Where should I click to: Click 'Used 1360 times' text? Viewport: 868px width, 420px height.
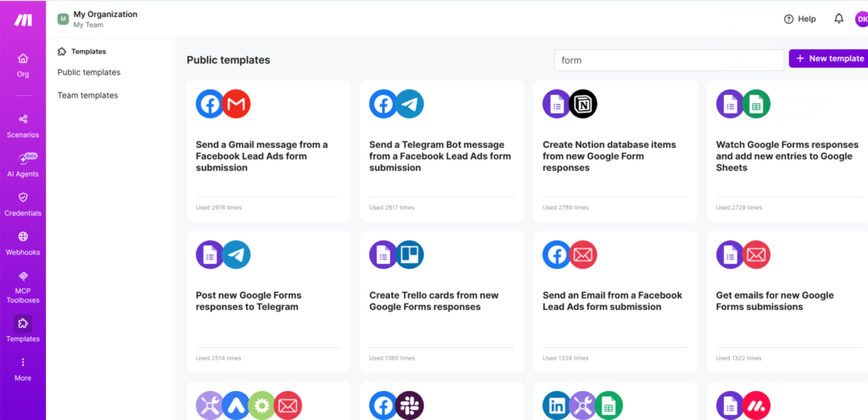click(392, 359)
